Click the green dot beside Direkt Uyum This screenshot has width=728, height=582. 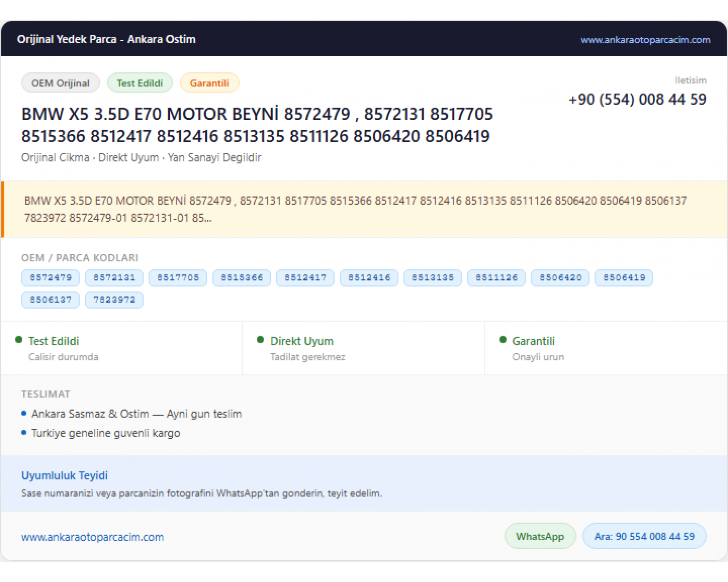(x=261, y=339)
